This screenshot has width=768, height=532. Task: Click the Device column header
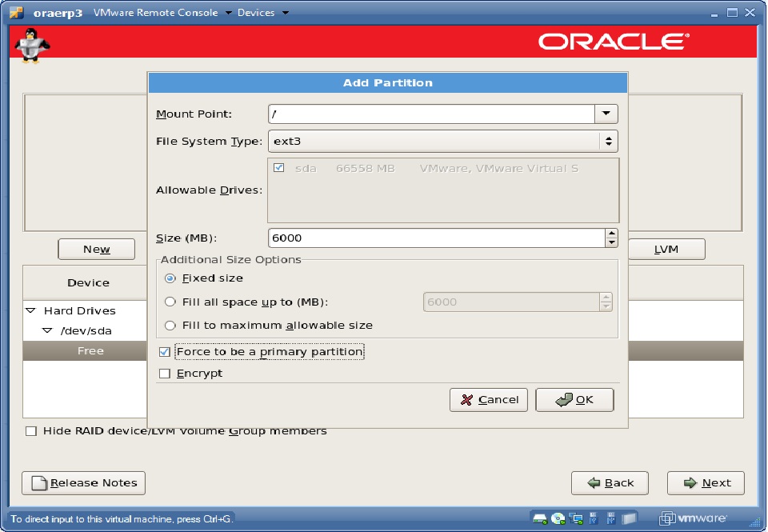[x=86, y=282]
